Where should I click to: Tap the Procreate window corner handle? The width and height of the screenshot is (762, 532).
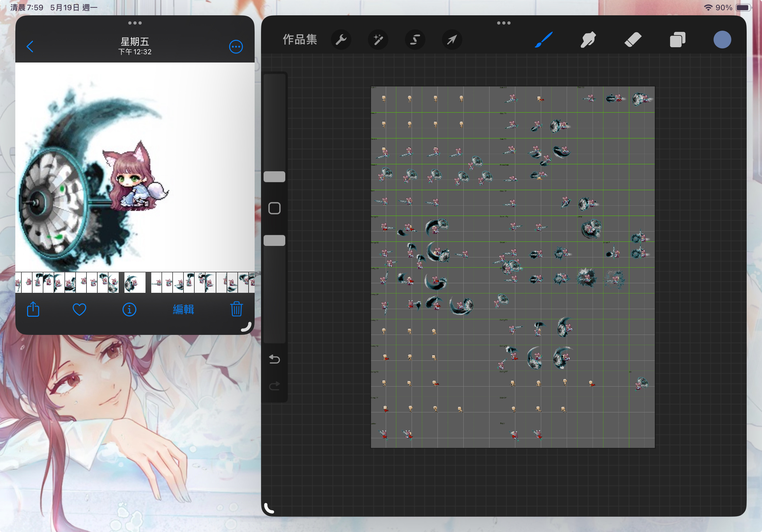(x=269, y=508)
